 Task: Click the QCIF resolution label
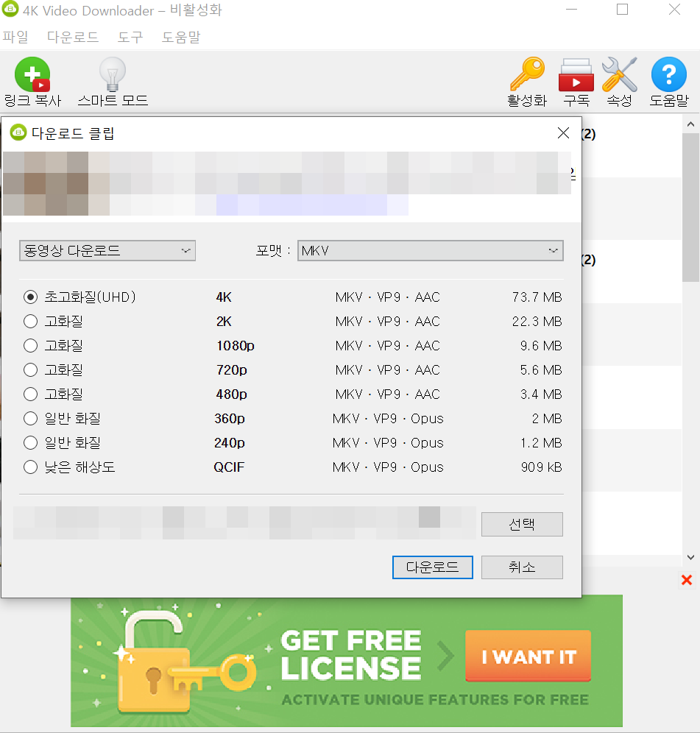pyautogui.click(x=229, y=467)
